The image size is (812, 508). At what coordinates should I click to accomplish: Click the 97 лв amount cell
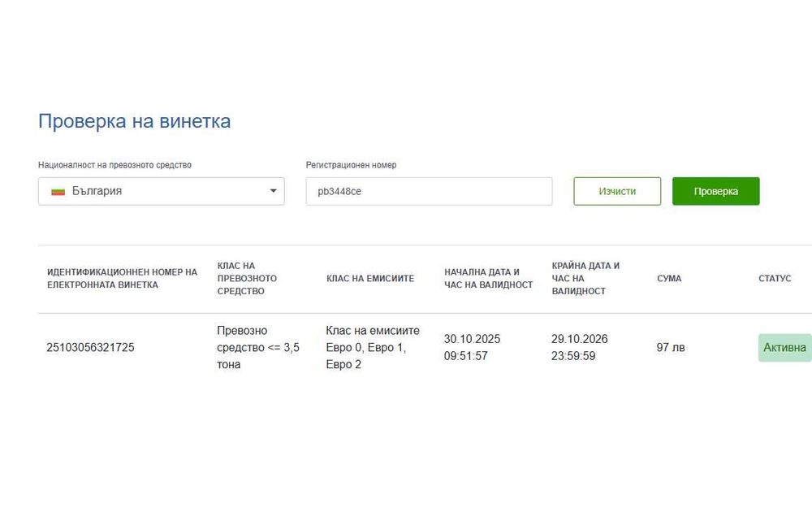(671, 347)
